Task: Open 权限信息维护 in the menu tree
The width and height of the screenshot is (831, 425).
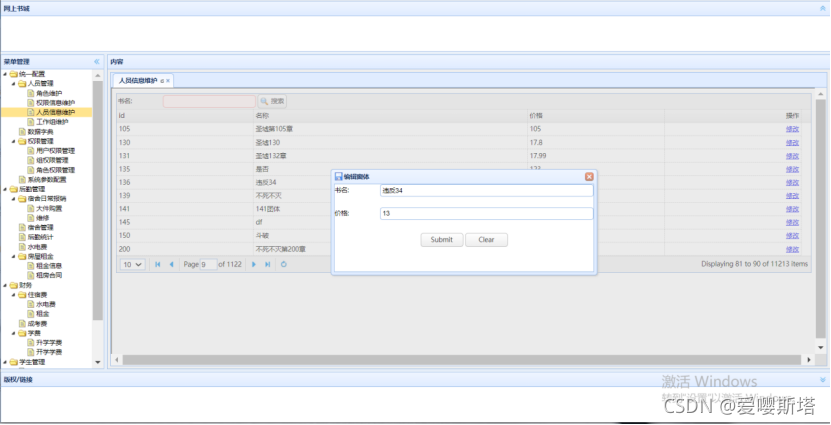Action: pos(56,103)
